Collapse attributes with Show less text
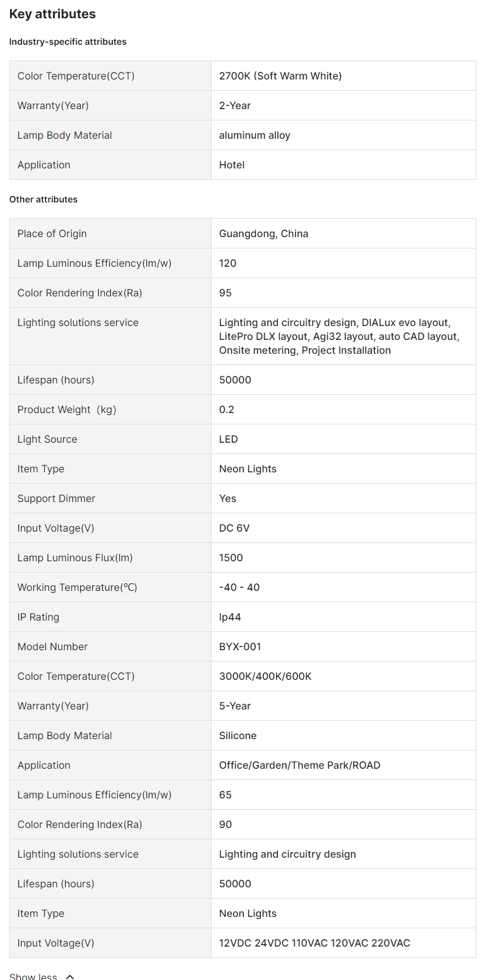This screenshot has height=980, width=484. 33,976
